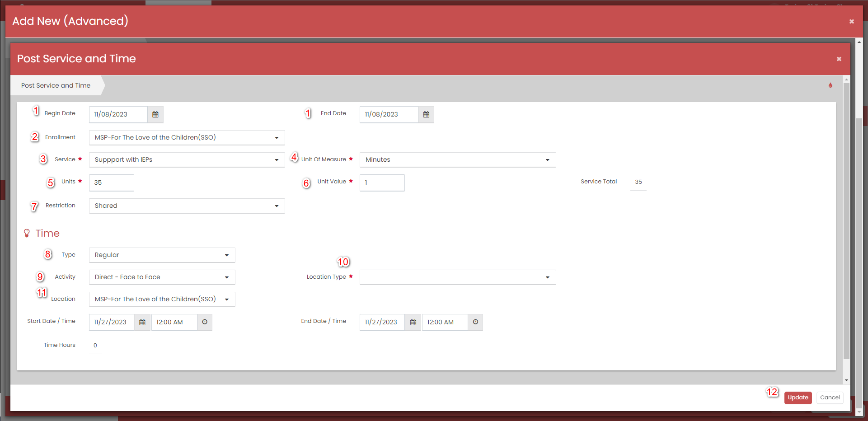Open Start Date / Time calendar picker
The width and height of the screenshot is (868, 421).
[142, 323]
